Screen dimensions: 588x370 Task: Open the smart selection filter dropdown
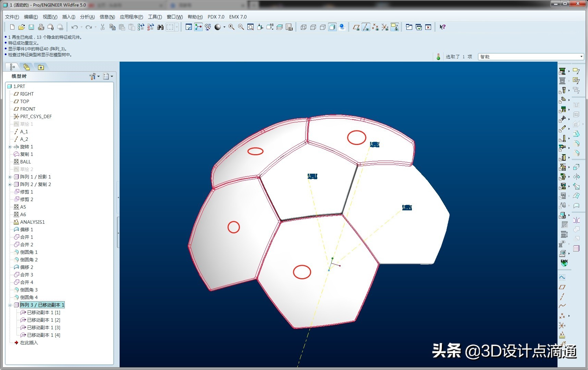581,57
